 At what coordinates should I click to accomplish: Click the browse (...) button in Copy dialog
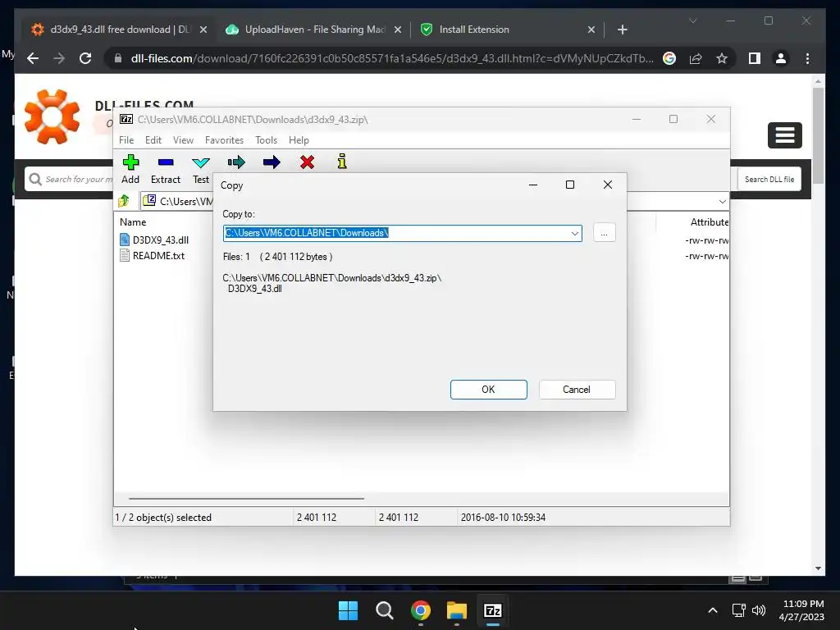[x=605, y=233]
